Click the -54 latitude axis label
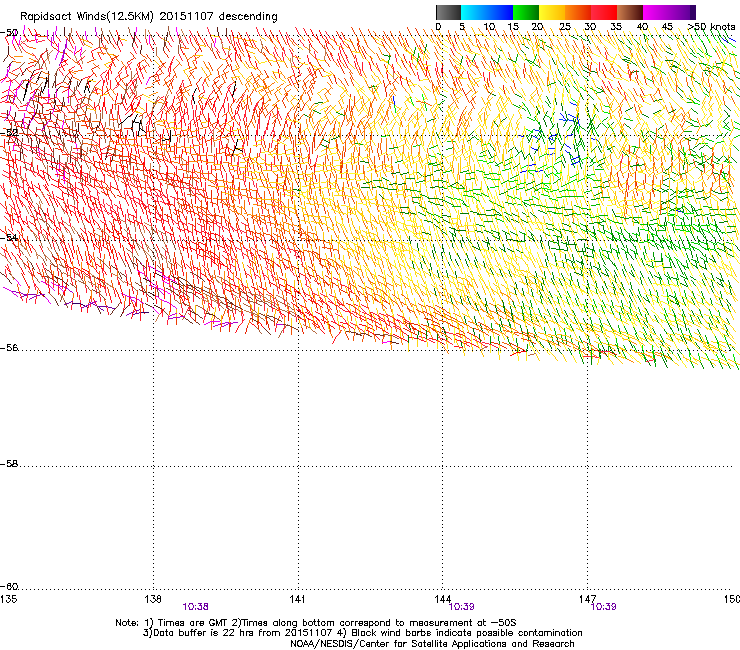 point(9,237)
